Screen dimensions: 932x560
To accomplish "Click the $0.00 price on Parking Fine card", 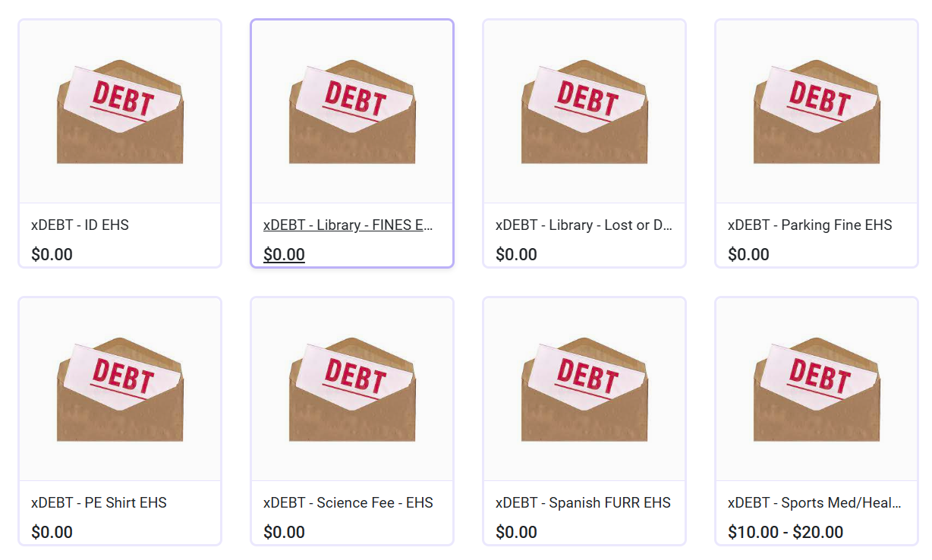I will click(x=748, y=254).
